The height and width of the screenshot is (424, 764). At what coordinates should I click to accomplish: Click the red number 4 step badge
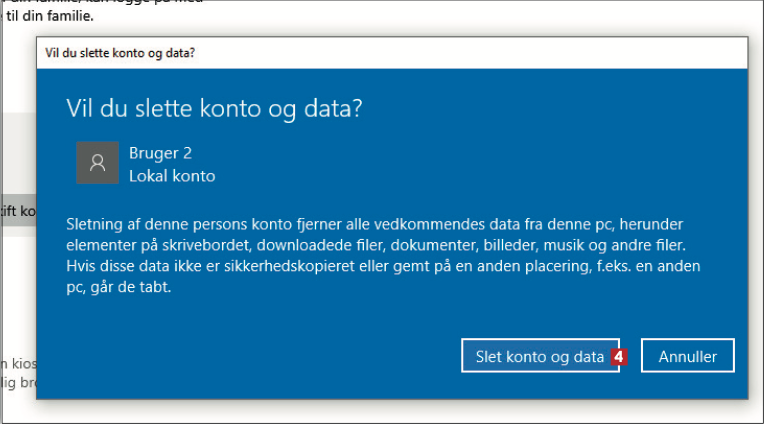619,356
